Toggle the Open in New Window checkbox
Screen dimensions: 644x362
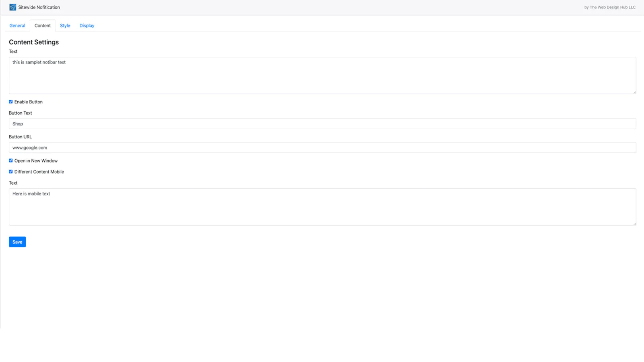11,160
